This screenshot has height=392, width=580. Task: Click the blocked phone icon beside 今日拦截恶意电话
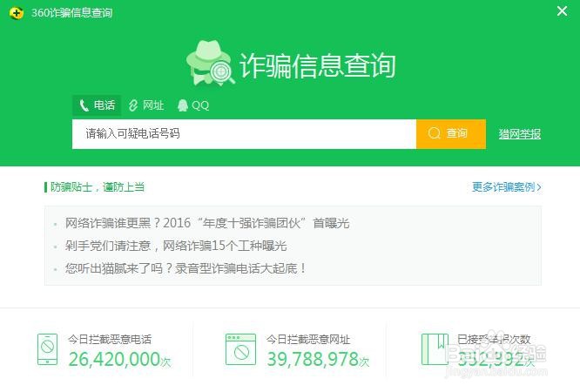47,349
